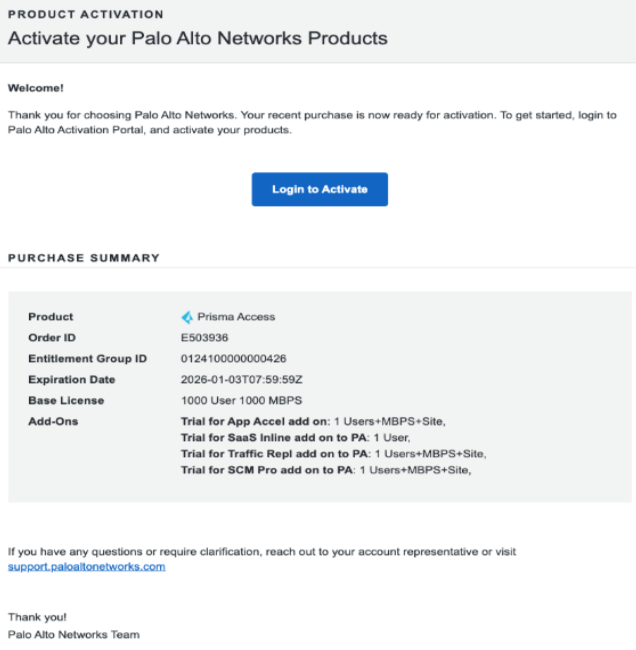636x650 pixels.
Task: Click the Trial for SaaS Inline add on line
Action: (x=296, y=438)
